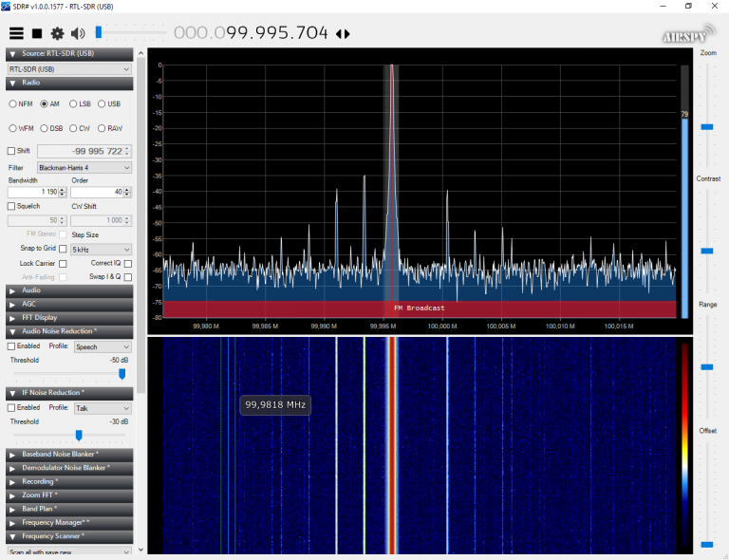Viewport: 729px width, 560px height.
Task: Expand the Audio panel
Action: click(69, 290)
